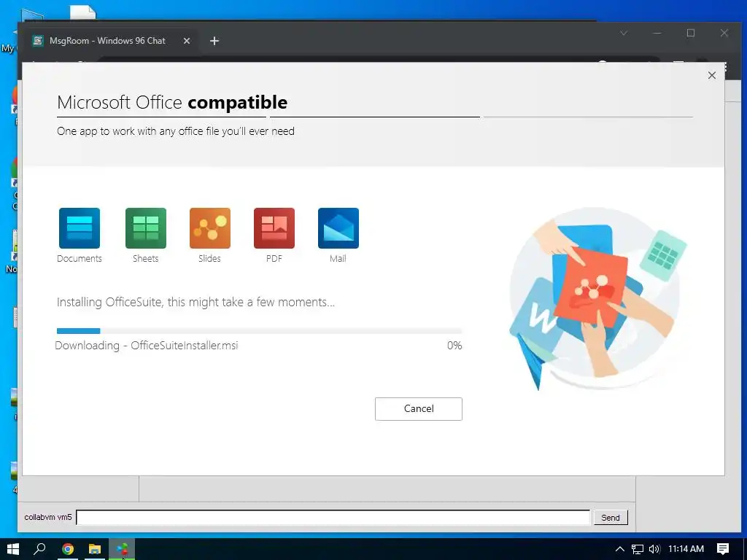Image resolution: width=747 pixels, height=560 pixels.
Task: Select the MsgRoom - Windows 96 Chat tab
Action: click(x=108, y=41)
